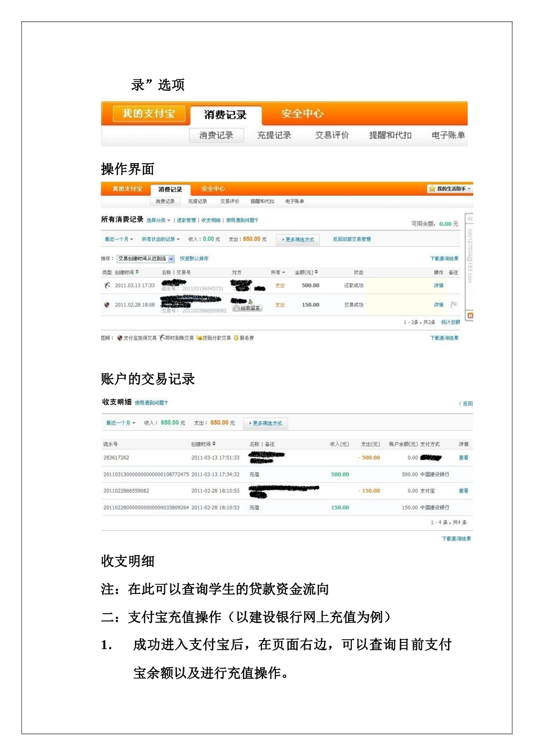Click the orange camera icon on the sidebar edge
The height and width of the screenshot is (756, 534).
pos(470,316)
